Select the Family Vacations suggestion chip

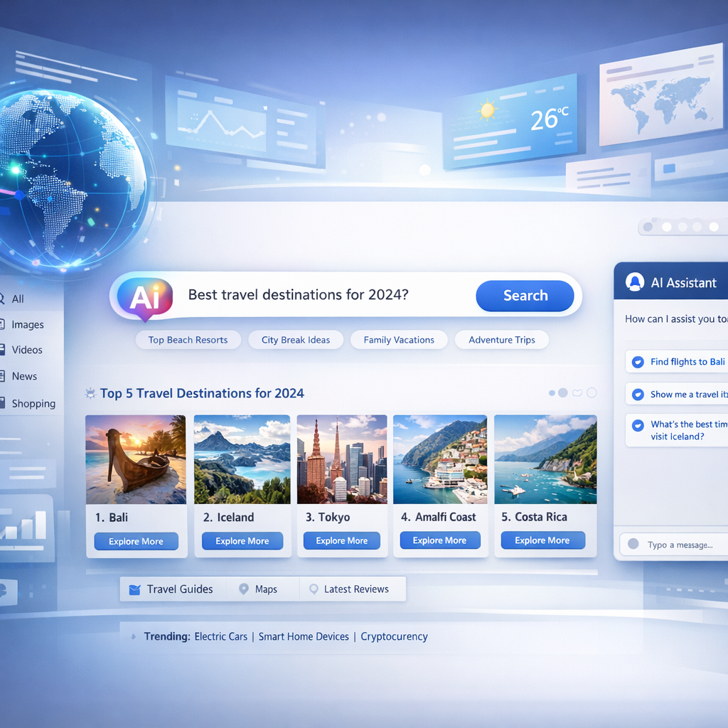point(398,340)
